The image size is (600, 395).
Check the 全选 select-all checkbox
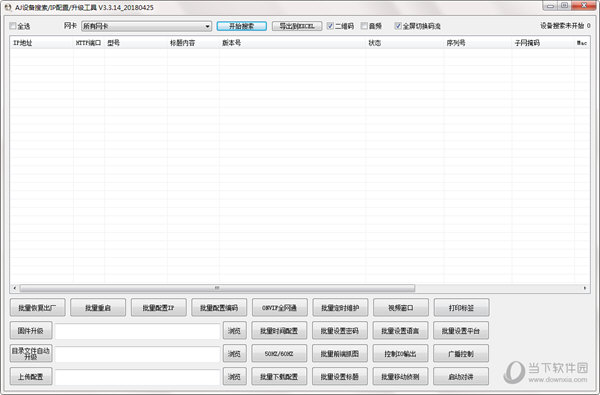13,26
